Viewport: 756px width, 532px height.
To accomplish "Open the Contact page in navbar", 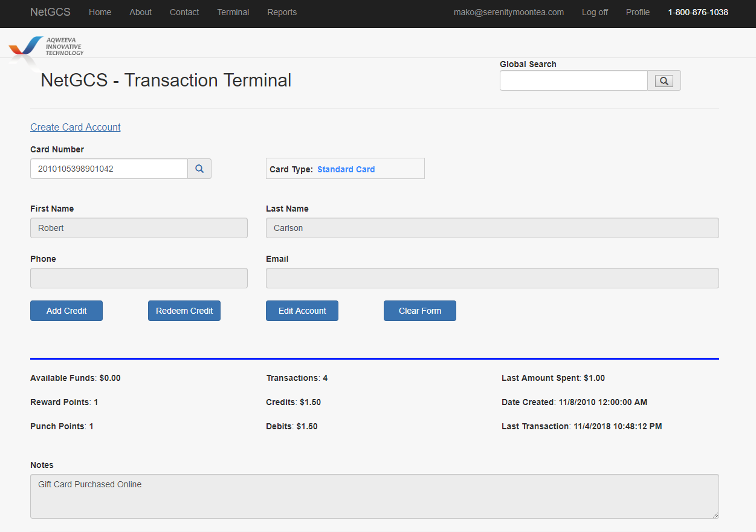I will [184, 12].
